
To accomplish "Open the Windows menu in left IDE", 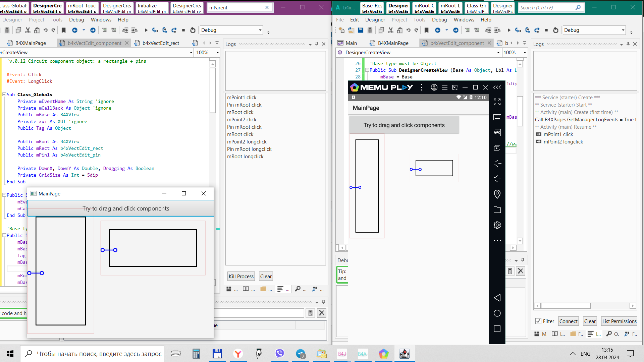I will (101, 20).
